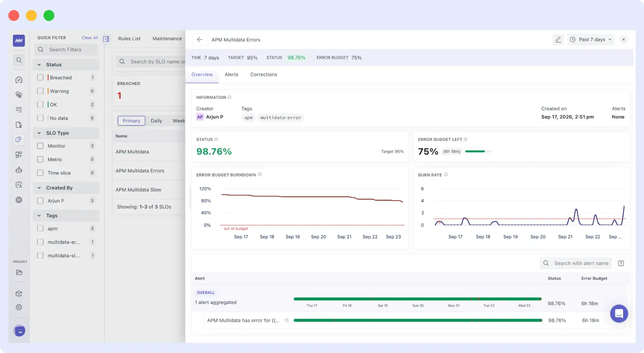Select the Daily view button

pos(156,121)
